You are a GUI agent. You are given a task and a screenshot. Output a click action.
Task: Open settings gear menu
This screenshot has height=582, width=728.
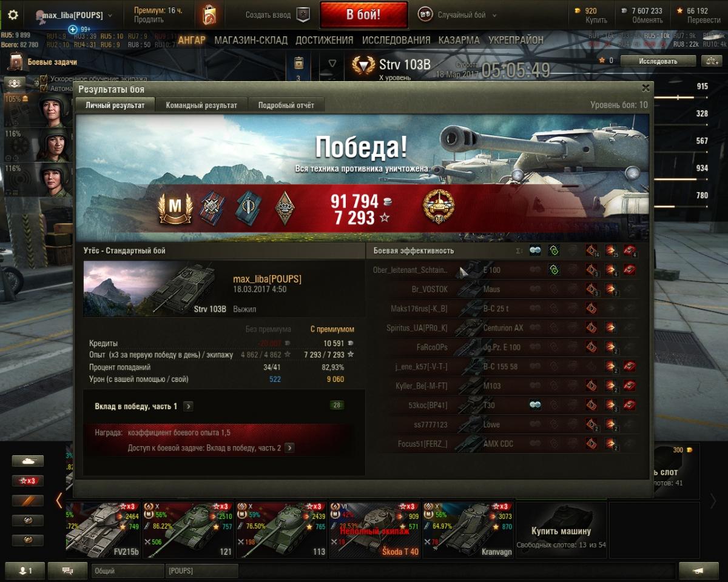tap(13, 15)
